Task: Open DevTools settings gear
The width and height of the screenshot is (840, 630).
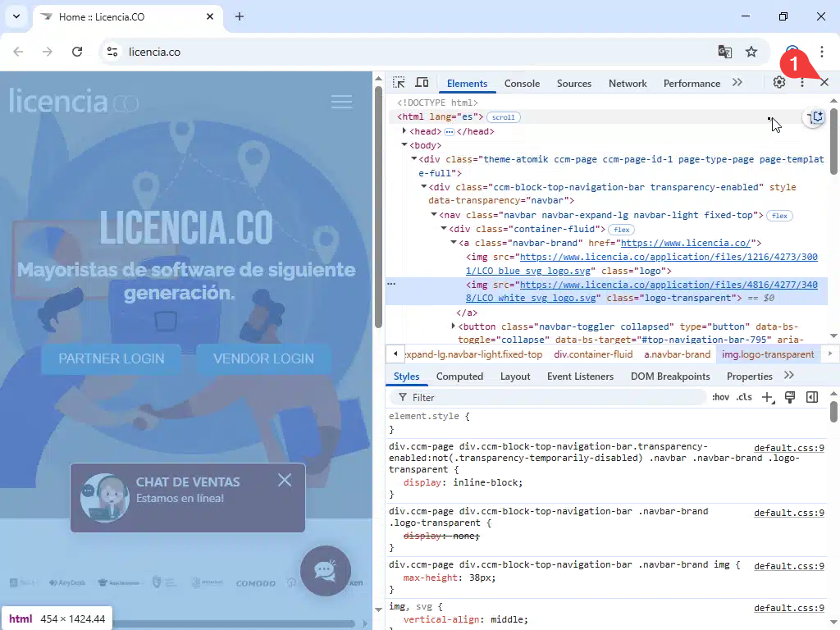Action: coord(779,83)
